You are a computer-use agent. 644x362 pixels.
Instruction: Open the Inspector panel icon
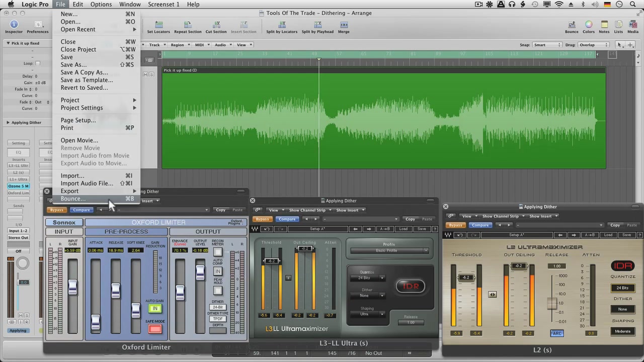pos(14,25)
